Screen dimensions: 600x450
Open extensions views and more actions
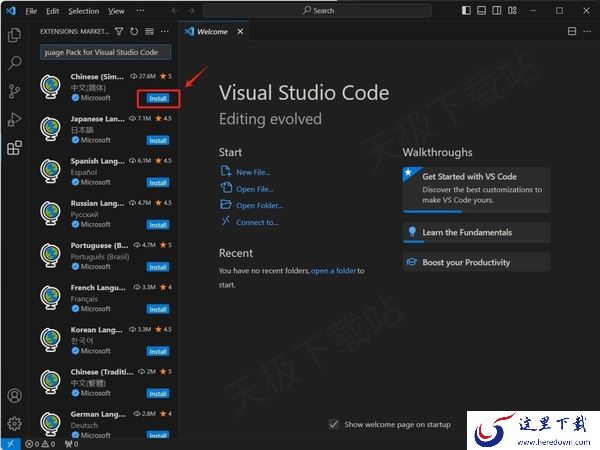[165, 31]
